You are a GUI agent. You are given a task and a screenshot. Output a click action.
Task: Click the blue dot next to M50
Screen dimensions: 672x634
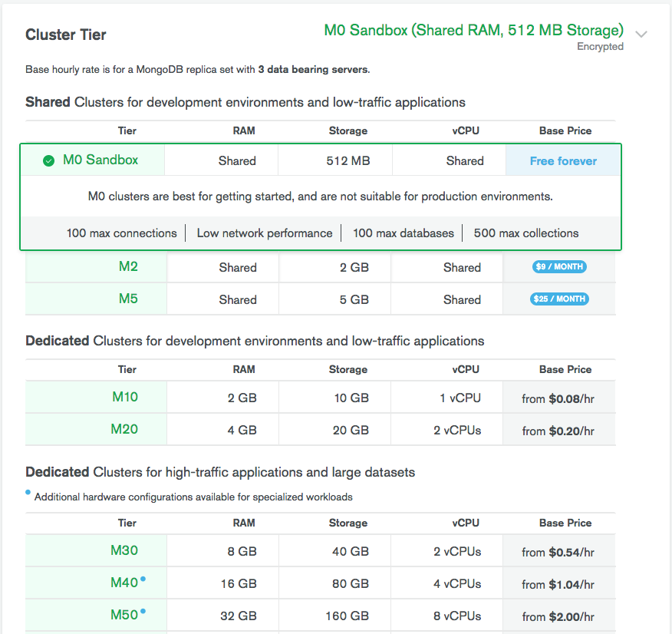point(143,611)
